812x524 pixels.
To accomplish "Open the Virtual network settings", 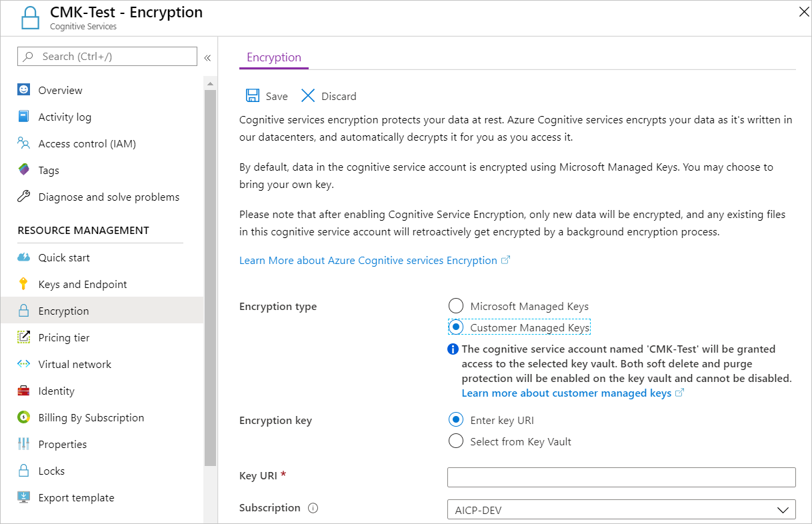I will click(73, 364).
